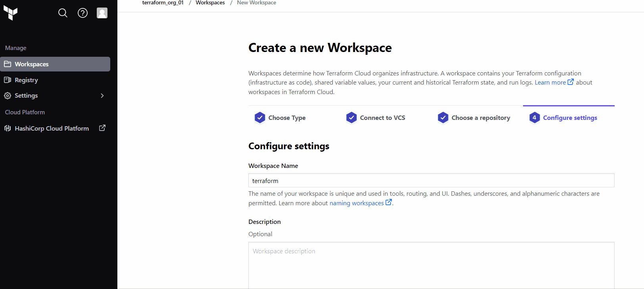Click the external link icon after Learn more
The image size is (644, 289).
click(571, 82)
